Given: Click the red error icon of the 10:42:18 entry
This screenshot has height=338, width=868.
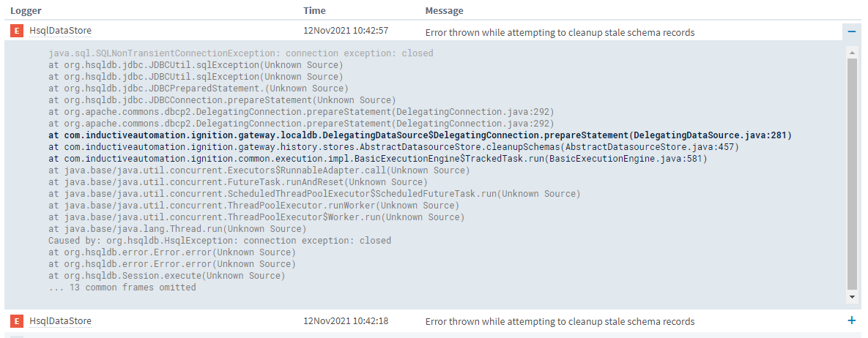Looking at the screenshot, I should pos(17,321).
